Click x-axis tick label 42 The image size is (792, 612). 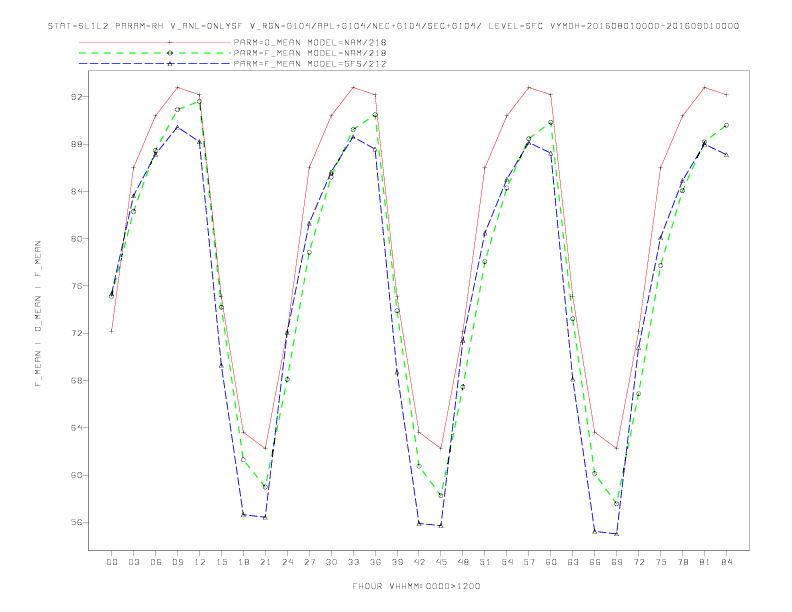[419, 562]
